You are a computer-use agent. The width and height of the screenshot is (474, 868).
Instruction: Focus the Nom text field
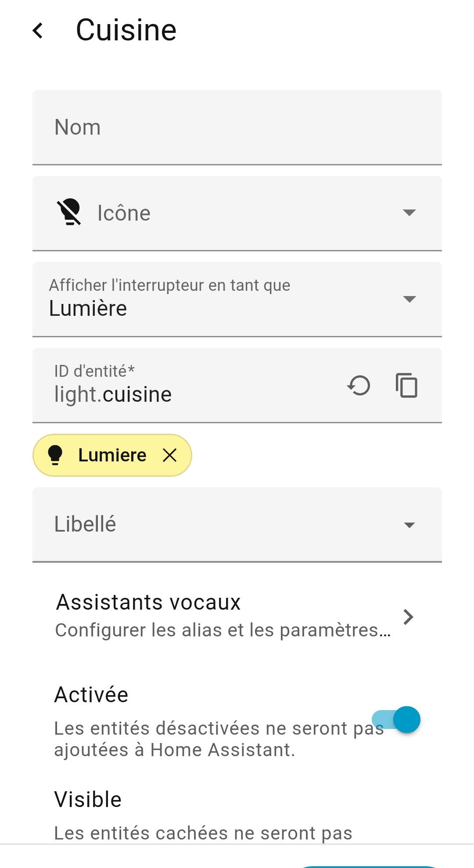tap(237, 127)
